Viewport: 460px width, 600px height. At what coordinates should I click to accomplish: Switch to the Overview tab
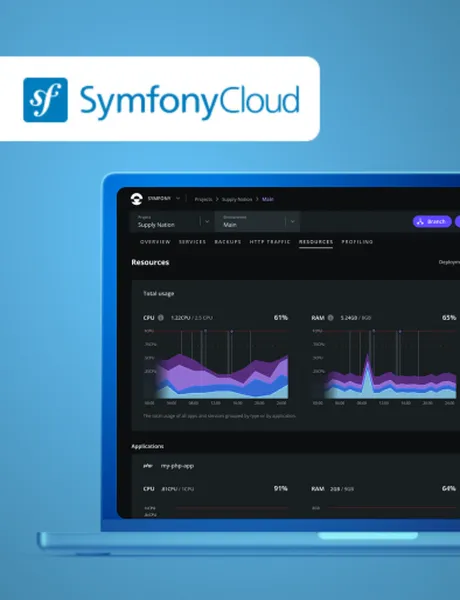coord(155,242)
